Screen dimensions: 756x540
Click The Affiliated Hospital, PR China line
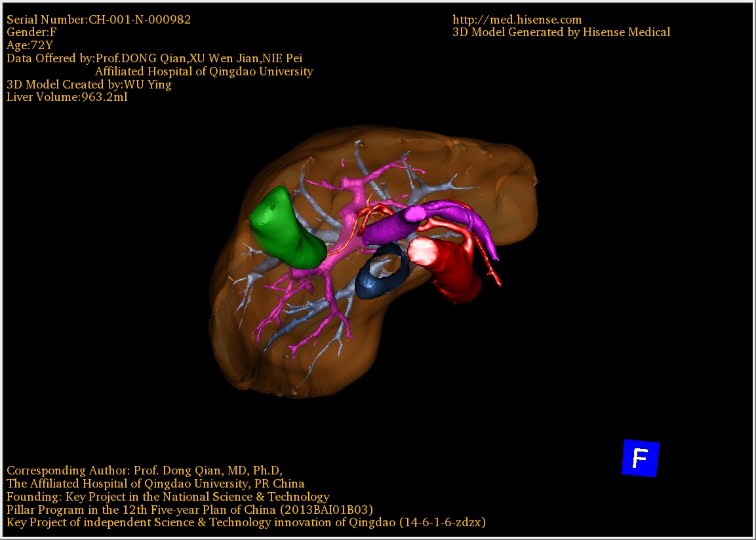tap(155, 484)
